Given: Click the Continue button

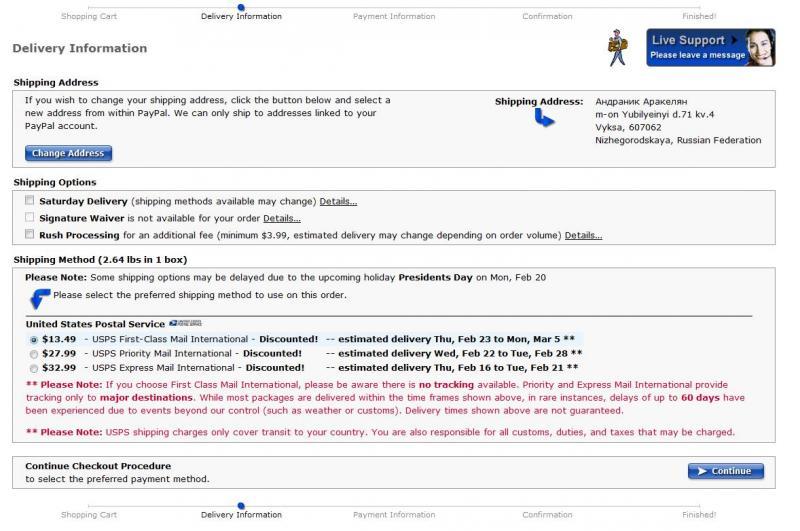Looking at the screenshot, I should click(x=725, y=471).
